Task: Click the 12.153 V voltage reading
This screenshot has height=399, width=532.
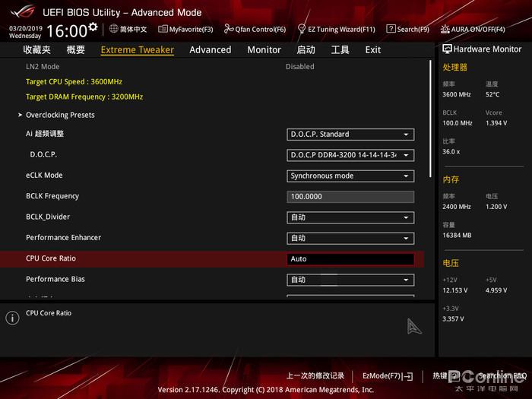Action: [x=454, y=291]
